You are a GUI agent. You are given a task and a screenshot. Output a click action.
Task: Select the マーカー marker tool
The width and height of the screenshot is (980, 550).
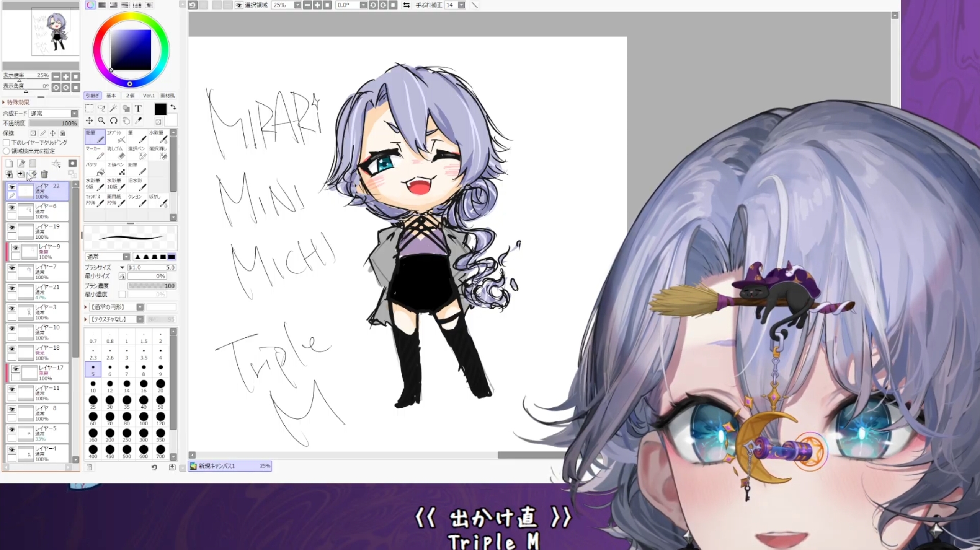click(95, 153)
